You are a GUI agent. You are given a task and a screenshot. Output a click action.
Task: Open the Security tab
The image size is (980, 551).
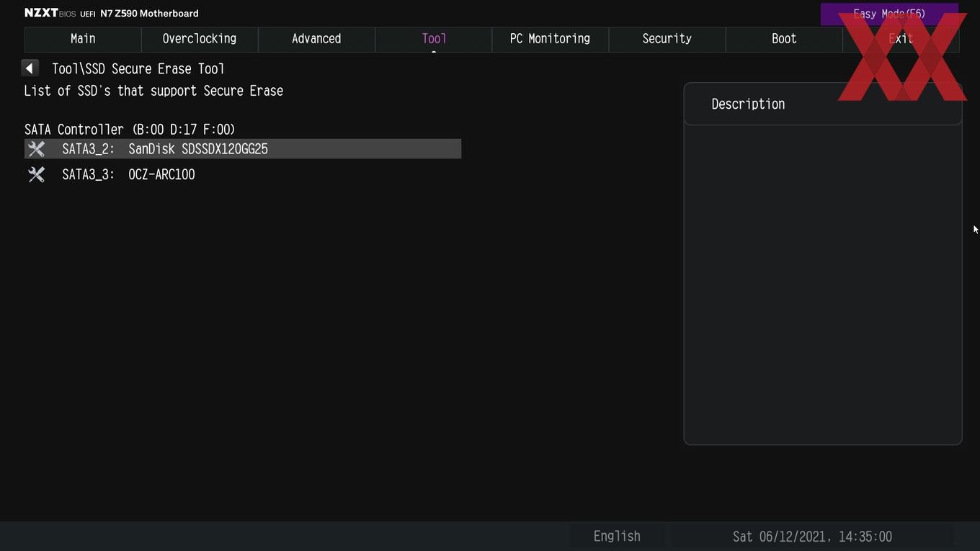point(667,39)
